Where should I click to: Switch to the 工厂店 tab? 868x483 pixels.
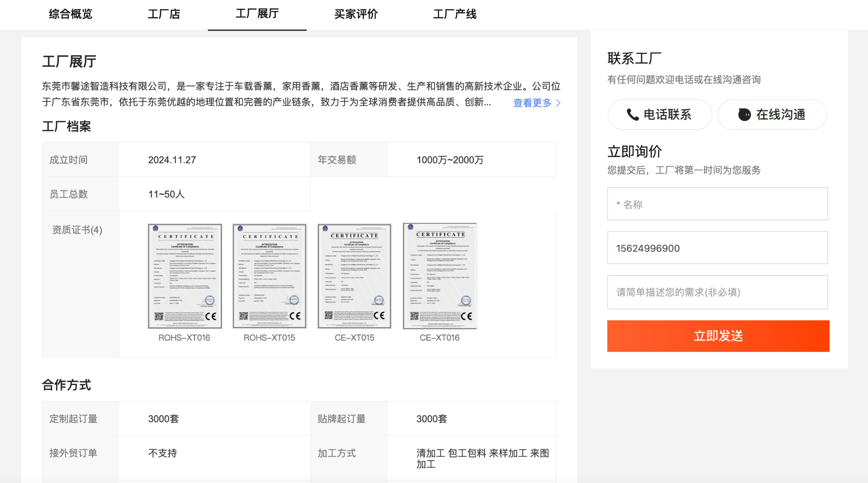(164, 14)
